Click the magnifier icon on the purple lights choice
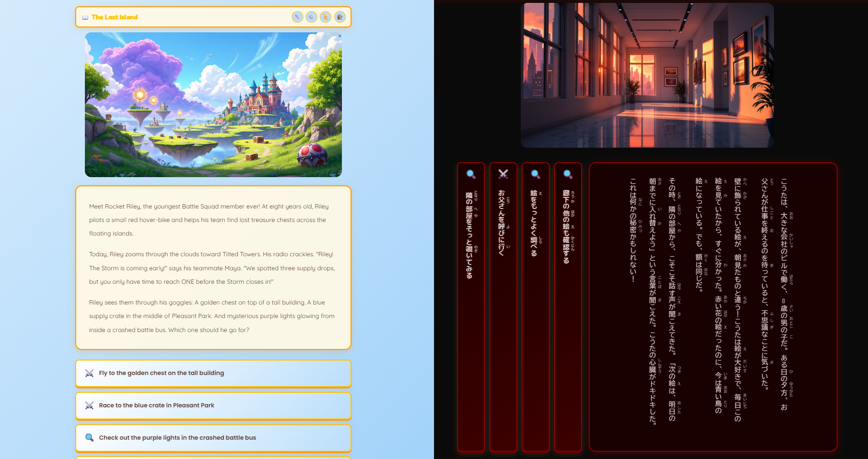Screen dimensions: 868x459 coord(89,437)
